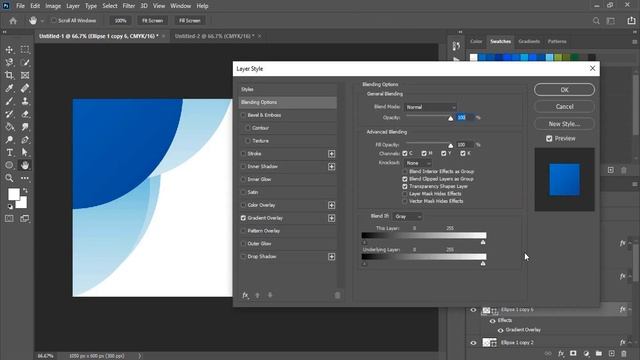Add another Color Overlay with plus button

[x=331, y=205]
